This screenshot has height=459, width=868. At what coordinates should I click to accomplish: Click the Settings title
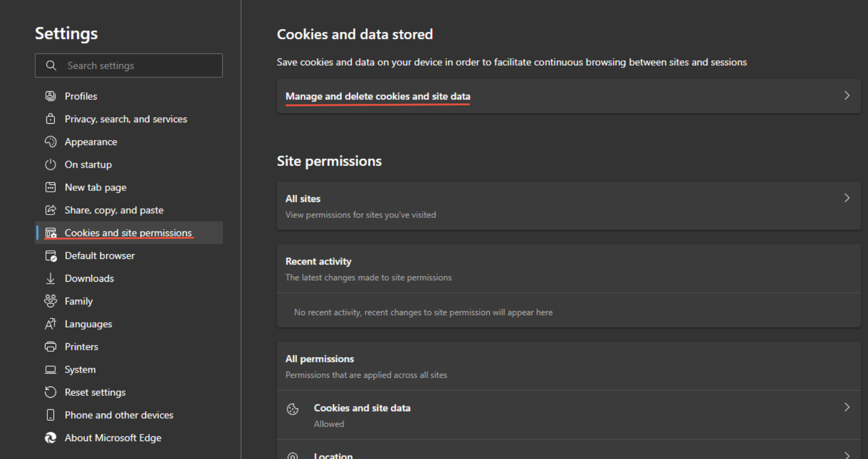pos(66,33)
